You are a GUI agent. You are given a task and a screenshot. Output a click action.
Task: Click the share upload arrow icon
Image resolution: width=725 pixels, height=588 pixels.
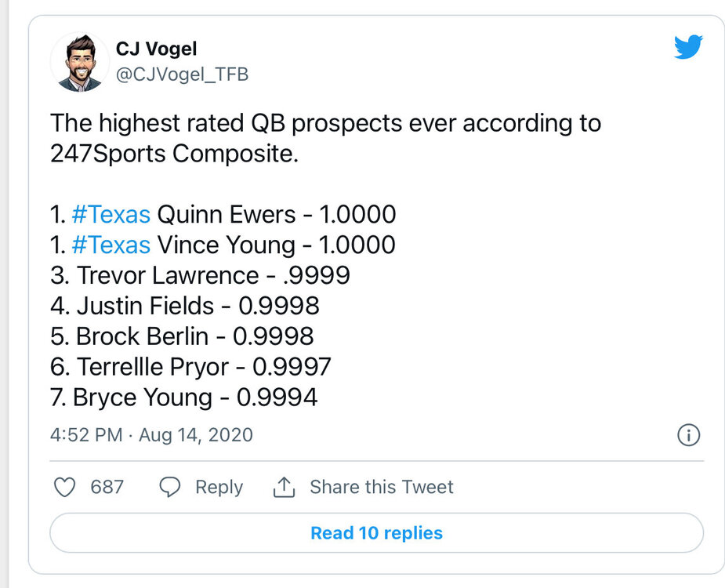click(283, 487)
